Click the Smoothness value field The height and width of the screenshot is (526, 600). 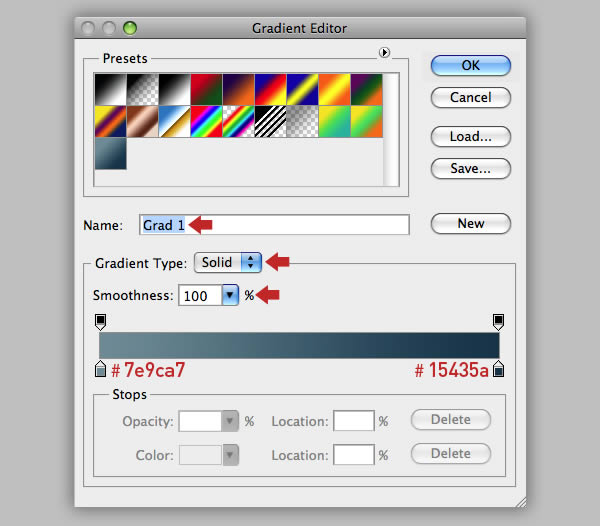[x=200, y=296]
